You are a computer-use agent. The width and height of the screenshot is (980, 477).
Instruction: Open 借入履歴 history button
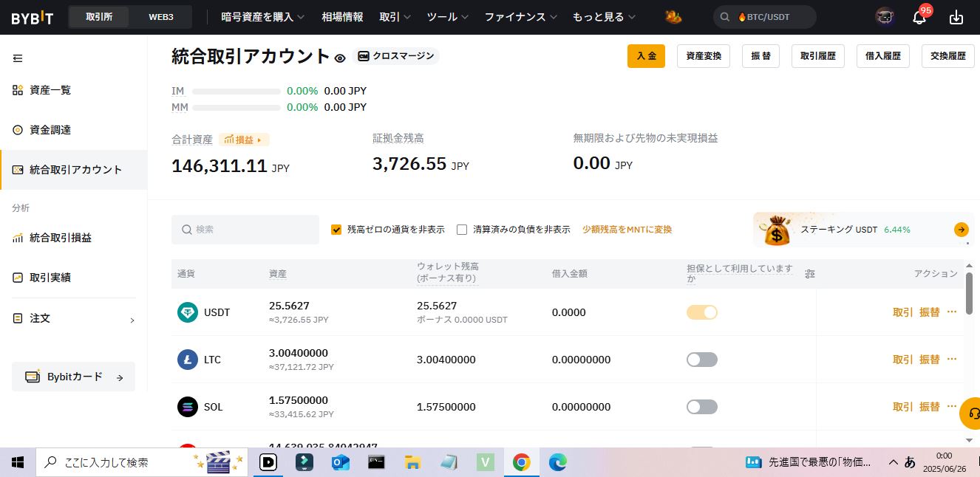pyautogui.click(x=883, y=56)
